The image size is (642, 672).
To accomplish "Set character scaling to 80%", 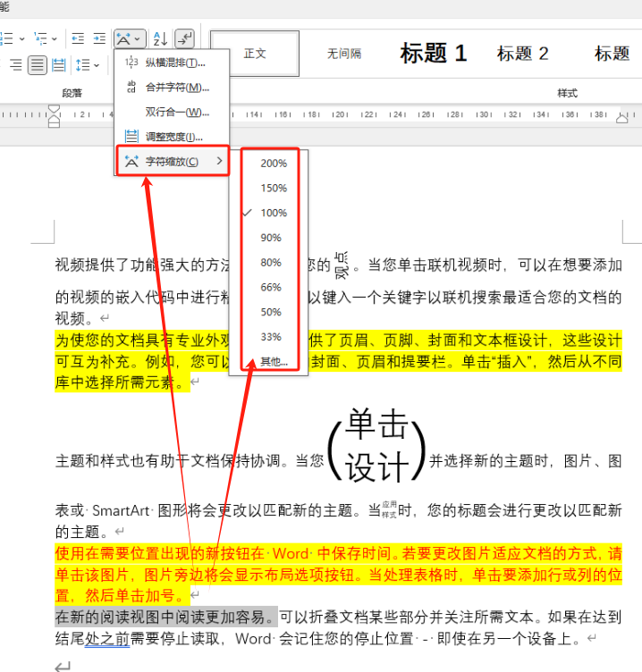I will click(x=271, y=263).
